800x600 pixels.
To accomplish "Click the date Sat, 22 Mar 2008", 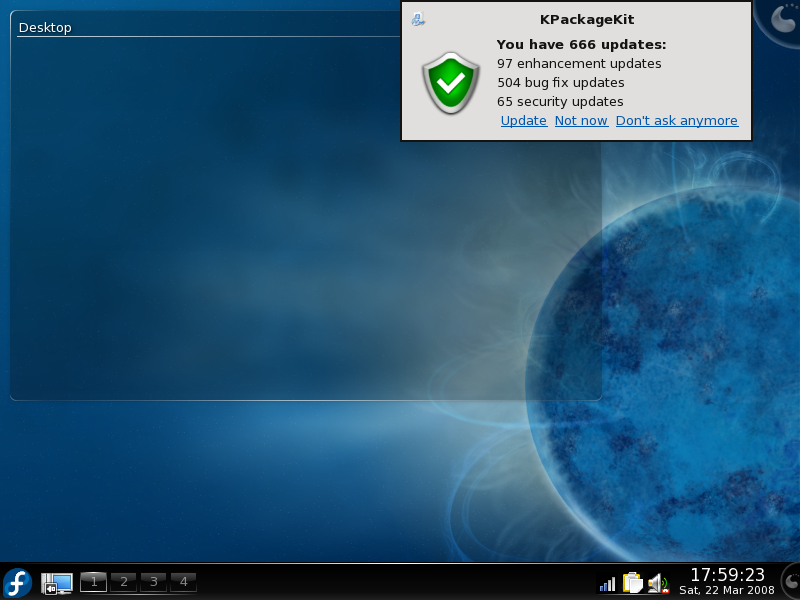I will pos(727,590).
